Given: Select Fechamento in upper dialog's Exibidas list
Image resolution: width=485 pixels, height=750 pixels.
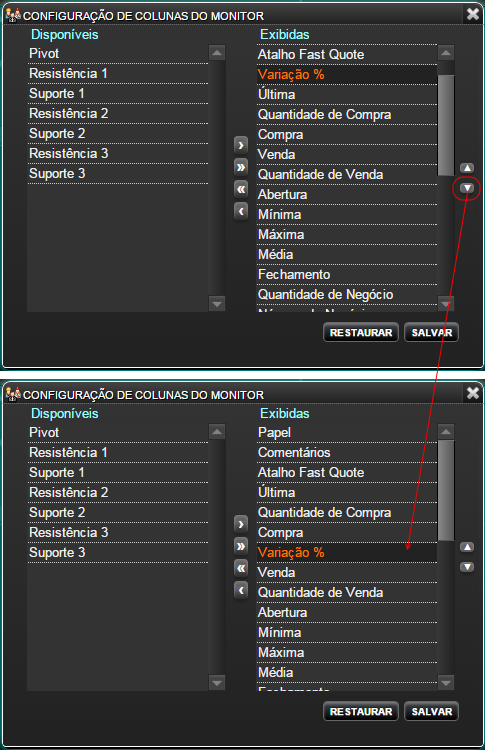Looking at the screenshot, I should 347,275.
